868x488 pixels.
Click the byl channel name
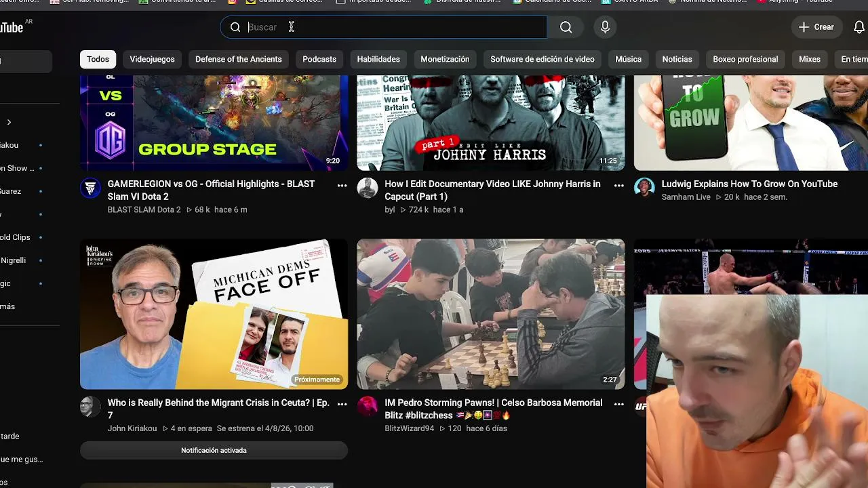[389, 210]
